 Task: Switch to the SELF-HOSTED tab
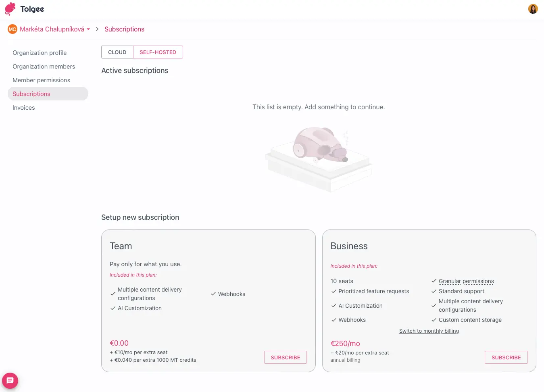click(158, 52)
